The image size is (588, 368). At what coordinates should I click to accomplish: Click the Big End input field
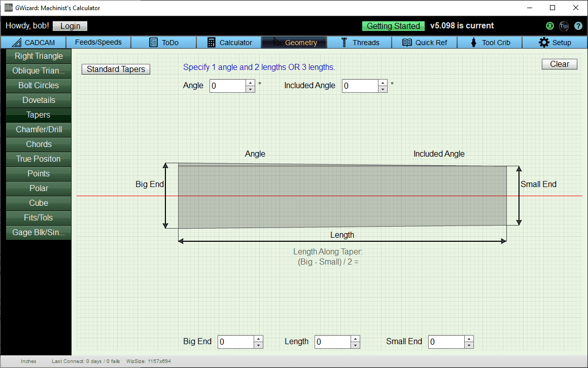coord(236,342)
